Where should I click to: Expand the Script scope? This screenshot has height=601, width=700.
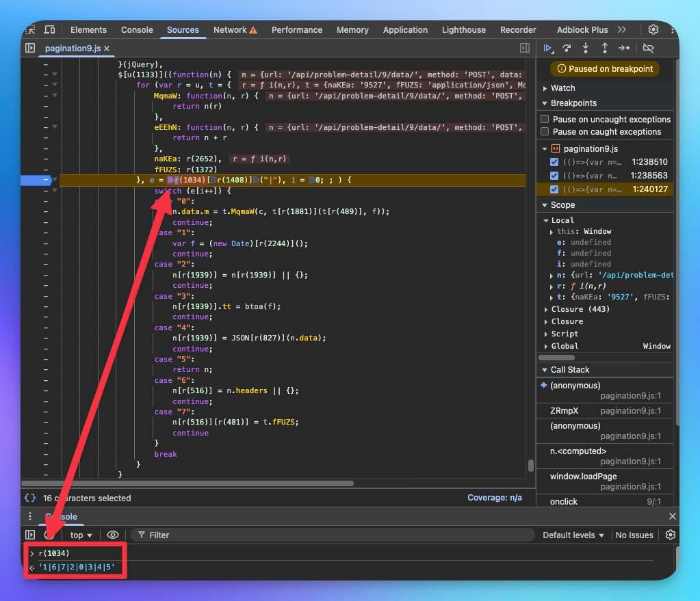click(x=545, y=334)
